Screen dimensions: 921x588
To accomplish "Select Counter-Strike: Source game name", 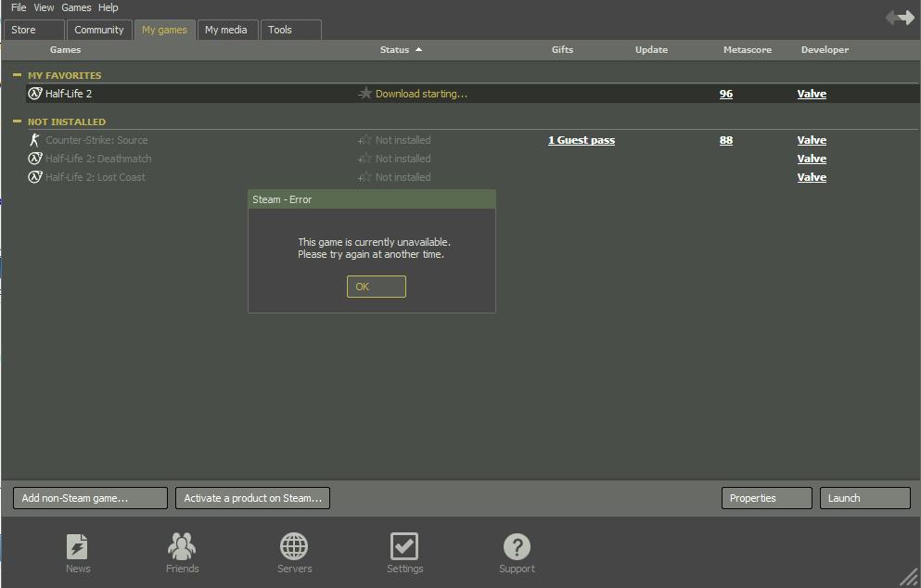I will pos(96,140).
